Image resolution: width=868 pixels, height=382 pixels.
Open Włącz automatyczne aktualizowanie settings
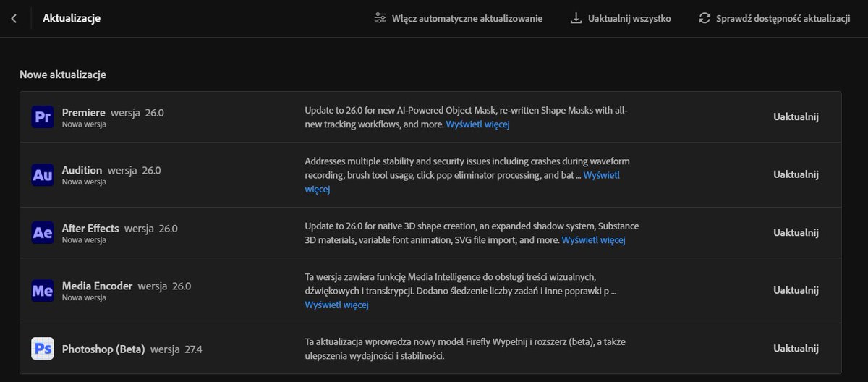pos(458,18)
